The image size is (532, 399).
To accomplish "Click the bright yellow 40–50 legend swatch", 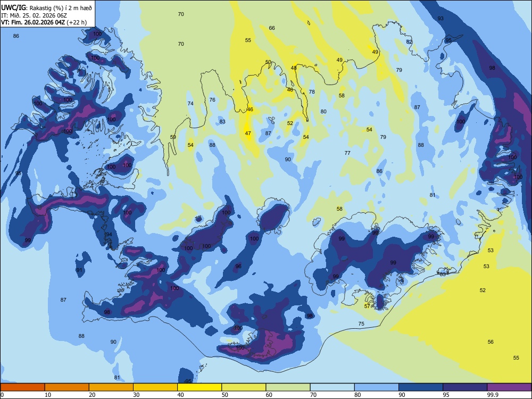I will (199, 387).
